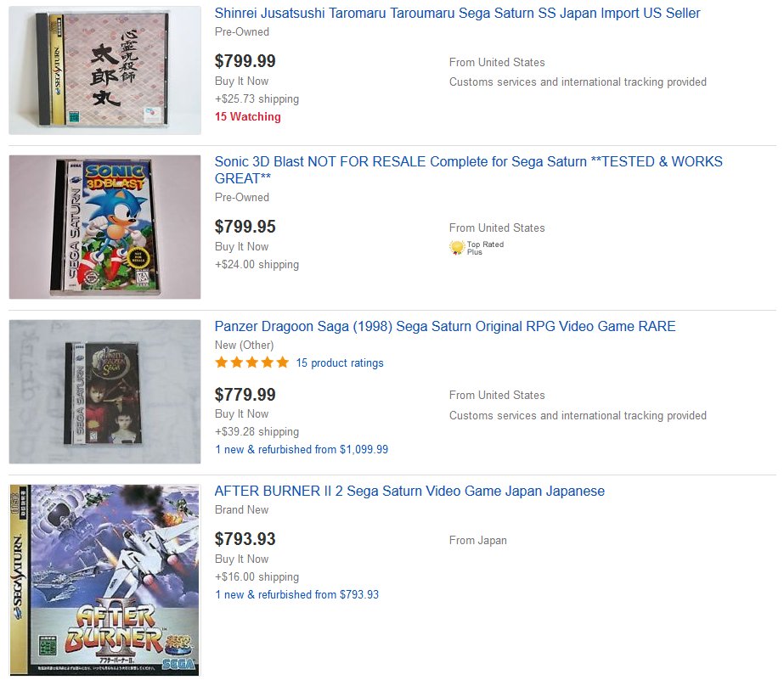Click the five-star rating on Panzer Dragoon
This screenshot has height=680, width=784.
(251, 363)
